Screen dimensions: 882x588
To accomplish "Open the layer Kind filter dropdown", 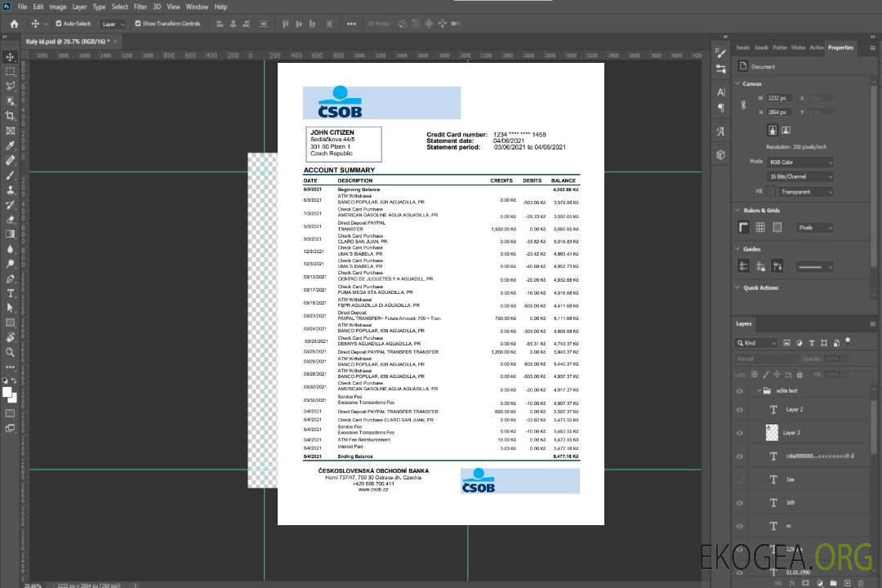I will 756,343.
